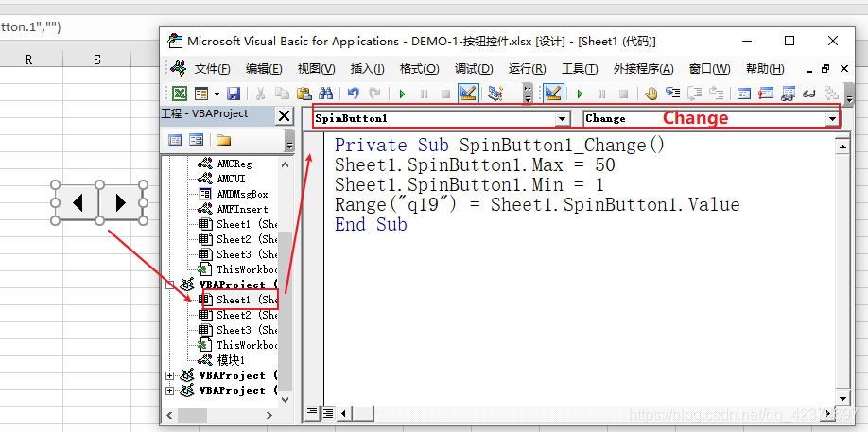Click the Step Out debug icon
The height and width of the screenshot is (432, 868).
pyautogui.click(x=717, y=94)
